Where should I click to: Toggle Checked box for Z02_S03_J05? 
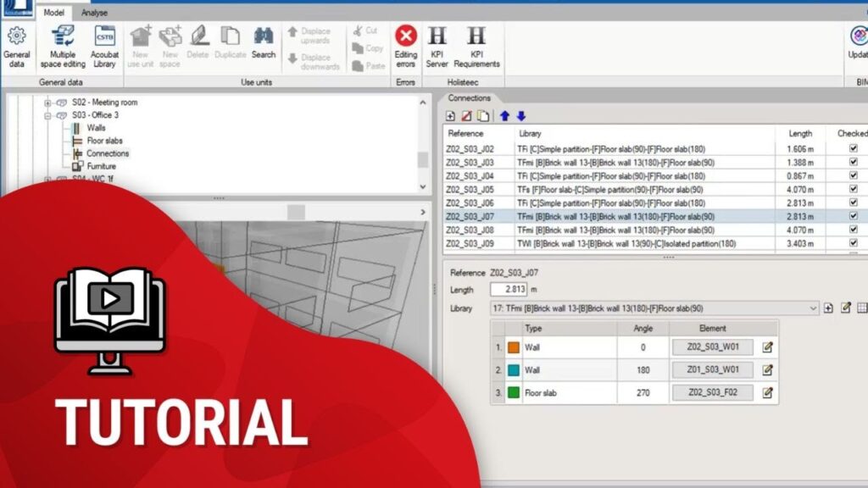[x=853, y=189]
